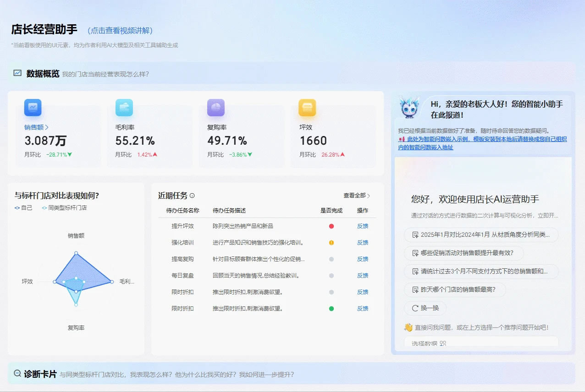Screen dimensions: 585x392
Task: Open the 智能问数嵌入示例 hyperlink text
Action: (x=483, y=143)
